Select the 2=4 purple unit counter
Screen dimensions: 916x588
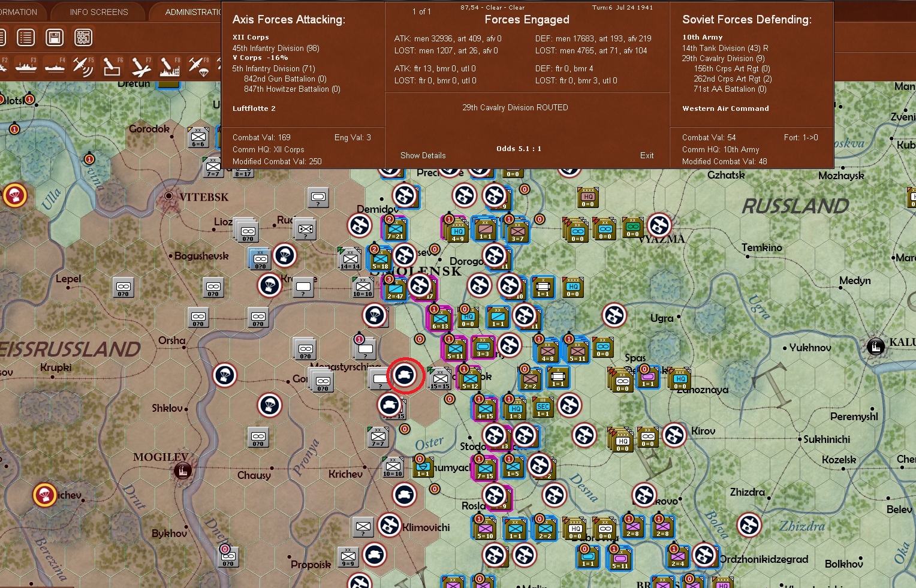(677, 556)
